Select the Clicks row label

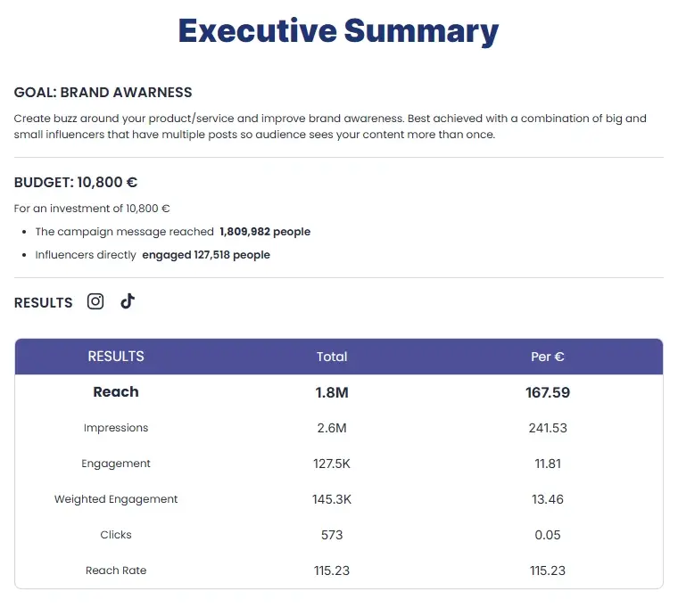(116, 535)
